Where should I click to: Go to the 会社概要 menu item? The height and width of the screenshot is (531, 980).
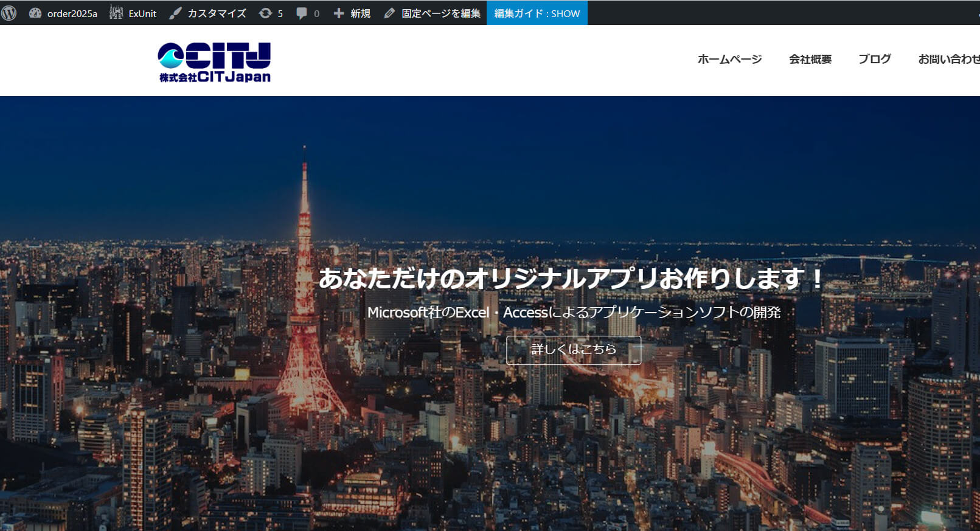click(810, 59)
